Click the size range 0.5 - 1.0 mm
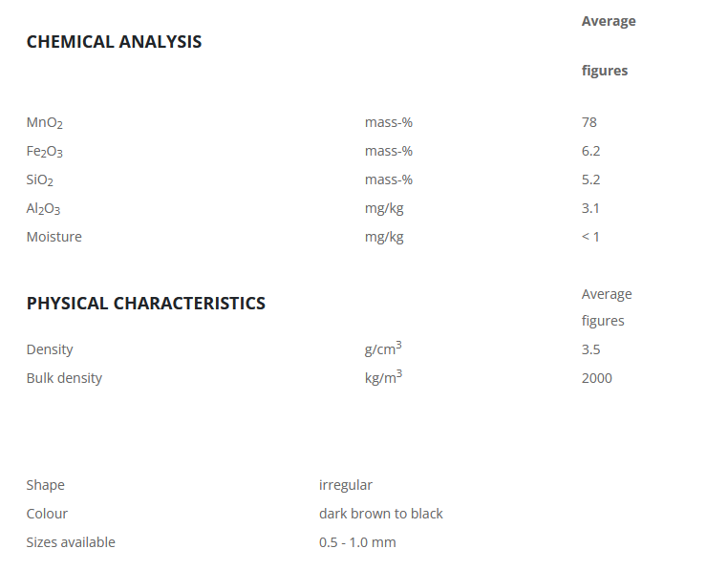Viewport: 728px width, 570px height. coord(357,542)
